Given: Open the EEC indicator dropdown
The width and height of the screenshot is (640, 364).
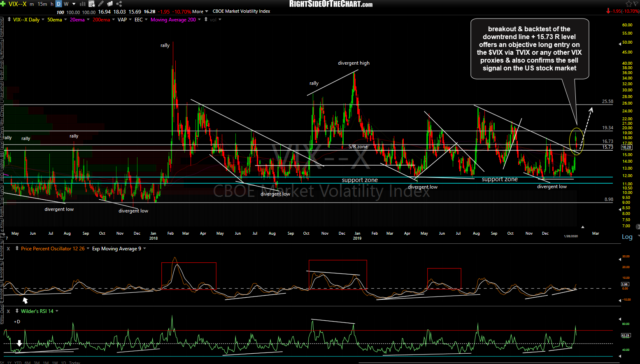Looking at the screenshot, I should pos(146,20).
